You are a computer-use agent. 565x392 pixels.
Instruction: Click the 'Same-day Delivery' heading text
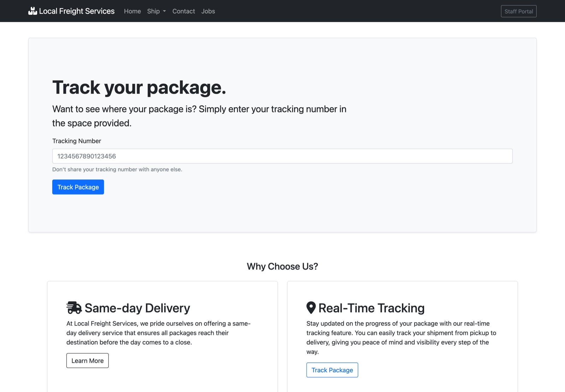[x=137, y=308]
